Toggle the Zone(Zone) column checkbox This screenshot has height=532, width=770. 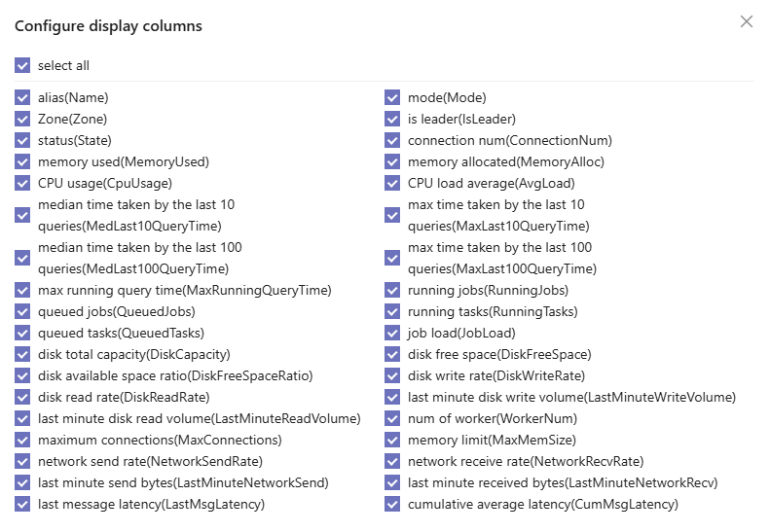pyautogui.click(x=22, y=119)
